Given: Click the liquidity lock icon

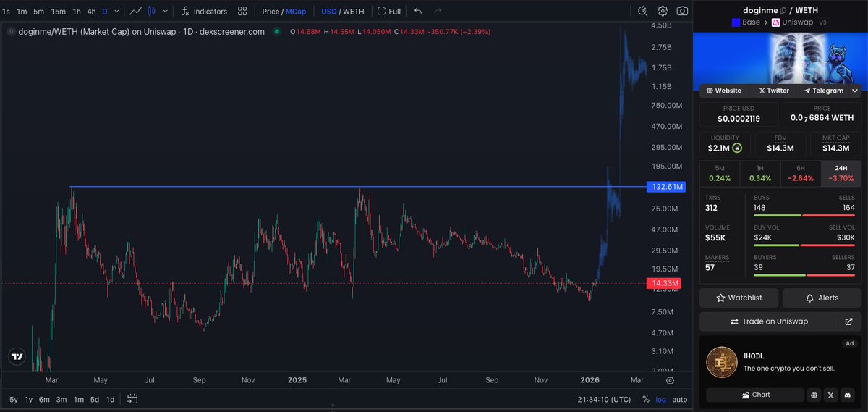Looking at the screenshot, I should coord(737,148).
